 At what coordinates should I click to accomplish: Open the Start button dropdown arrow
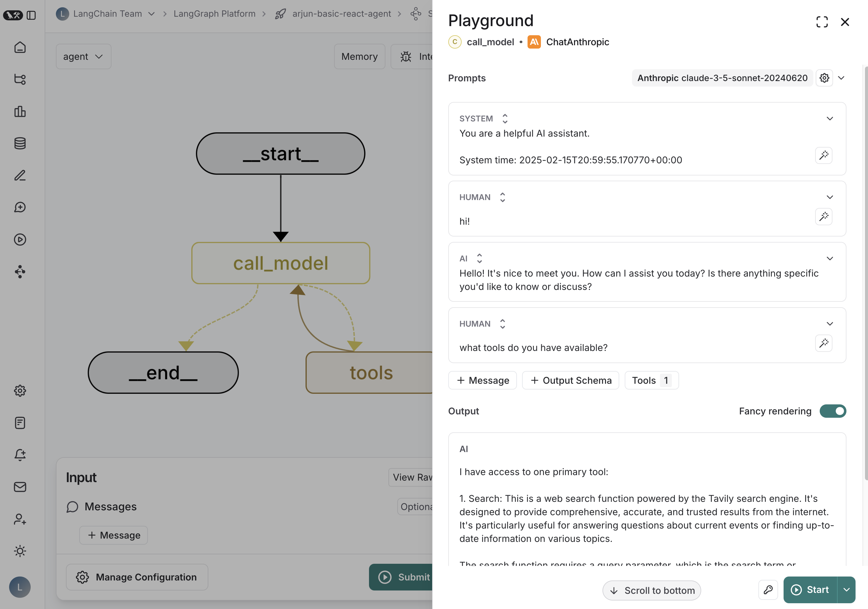coord(846,590)
